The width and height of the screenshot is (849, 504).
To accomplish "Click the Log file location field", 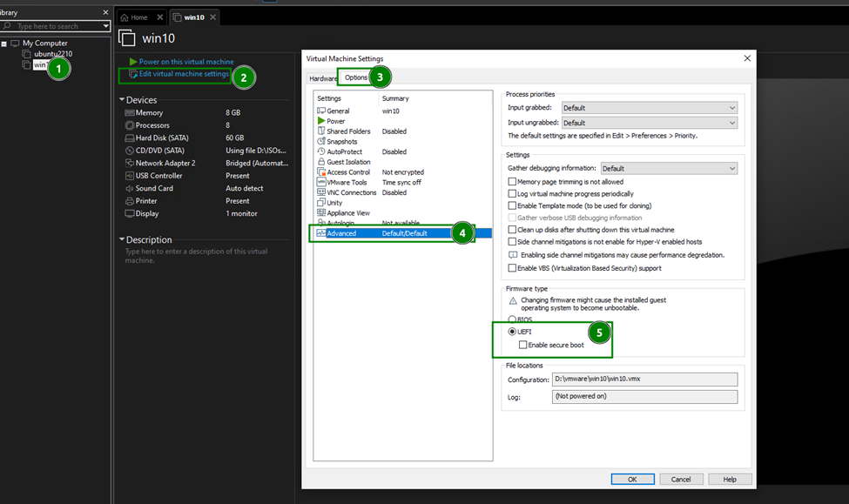I will pyautogui.click(x=644, y=397).
